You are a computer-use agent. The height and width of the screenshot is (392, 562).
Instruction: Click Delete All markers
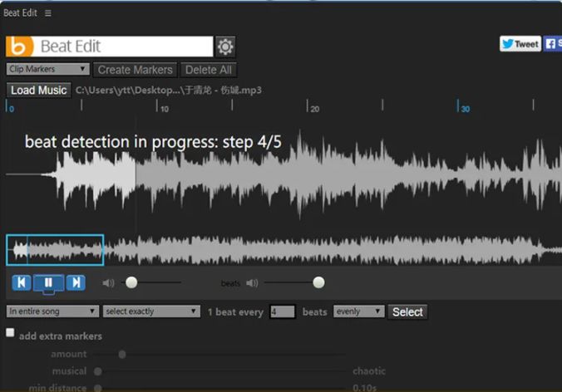[208, 70]
